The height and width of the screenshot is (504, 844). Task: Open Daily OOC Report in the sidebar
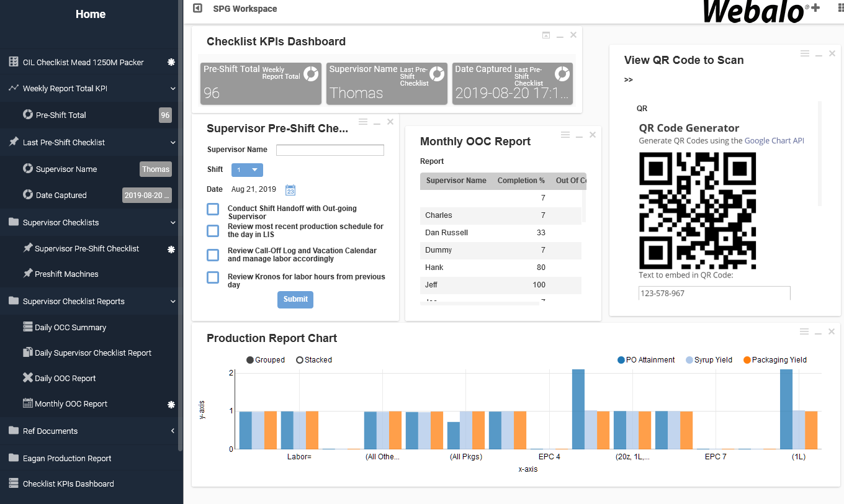[x=65, y=379]
